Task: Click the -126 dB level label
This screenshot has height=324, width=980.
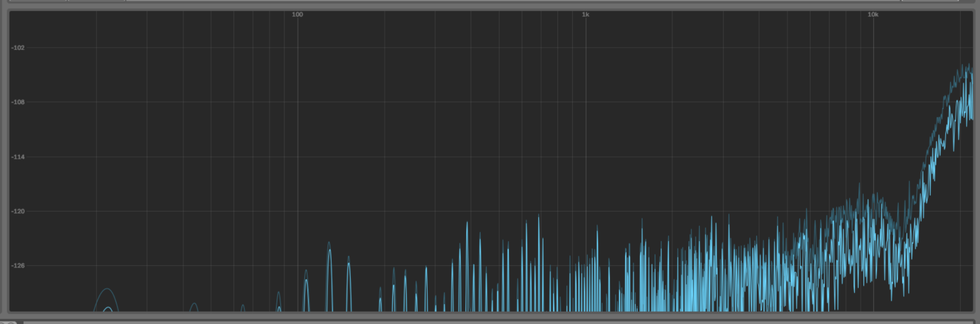Action: point(18,266)
